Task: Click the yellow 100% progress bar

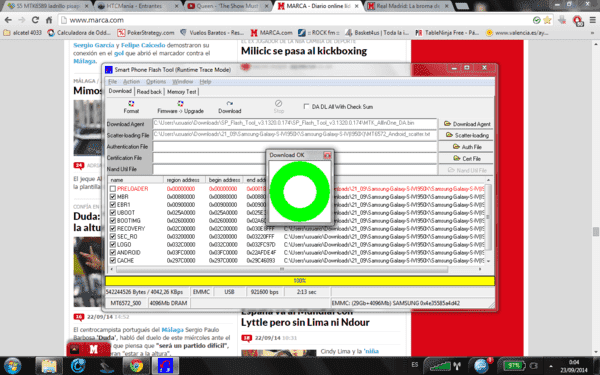Action: click(300, 281)
